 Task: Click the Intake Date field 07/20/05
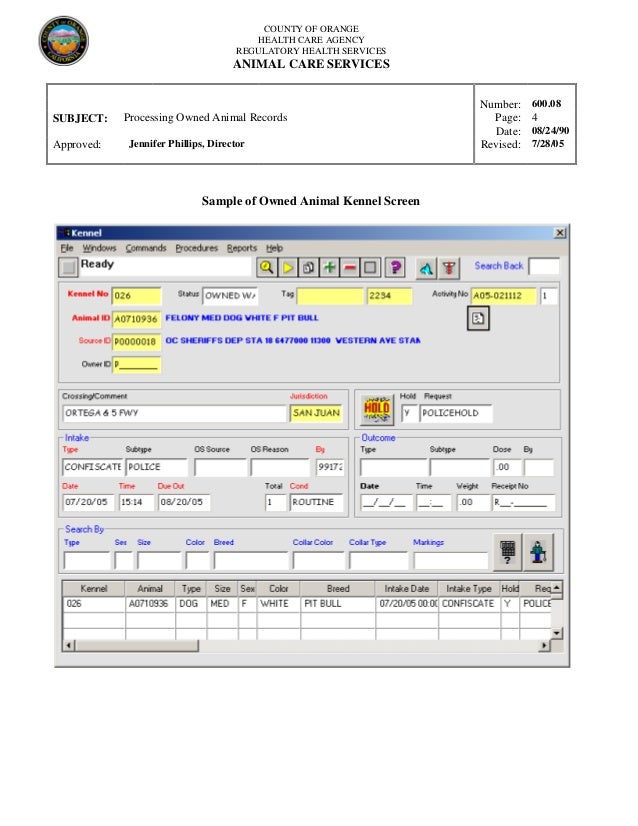[88, 502]
